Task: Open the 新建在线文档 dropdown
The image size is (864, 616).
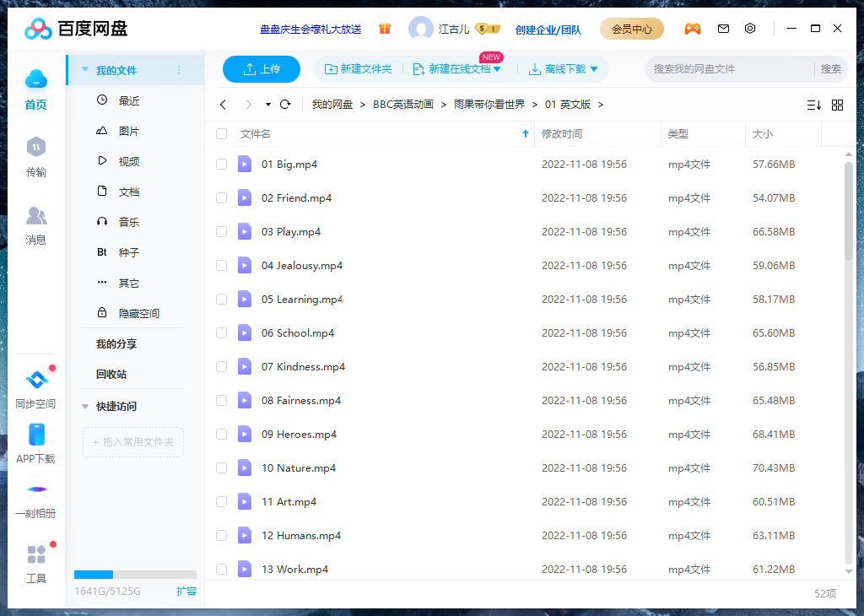Action: (497, 69)
